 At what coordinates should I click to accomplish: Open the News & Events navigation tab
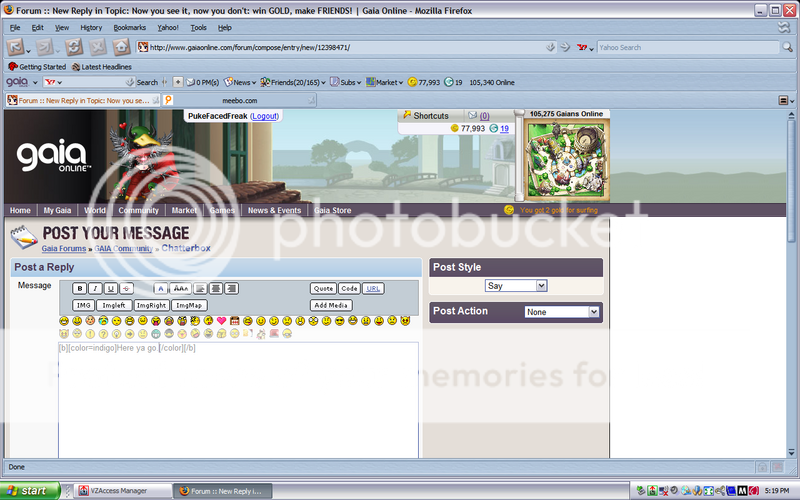[274, 210]
